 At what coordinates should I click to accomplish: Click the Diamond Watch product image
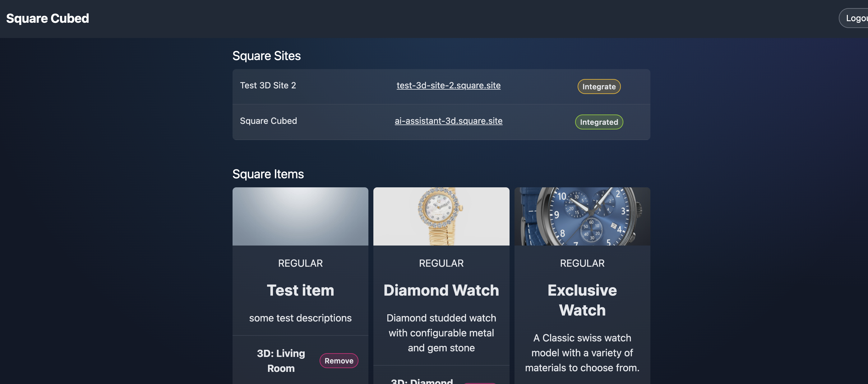(441, 216)
